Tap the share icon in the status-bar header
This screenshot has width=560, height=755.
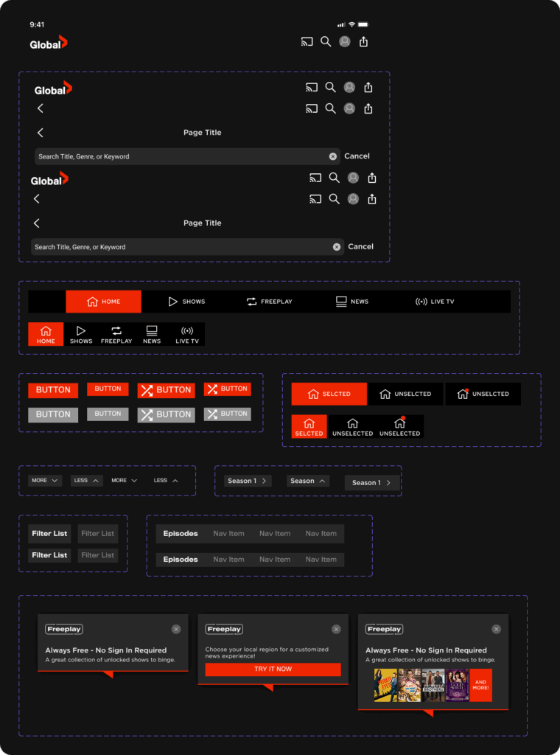pyautogui.click(x=363, y=42)
